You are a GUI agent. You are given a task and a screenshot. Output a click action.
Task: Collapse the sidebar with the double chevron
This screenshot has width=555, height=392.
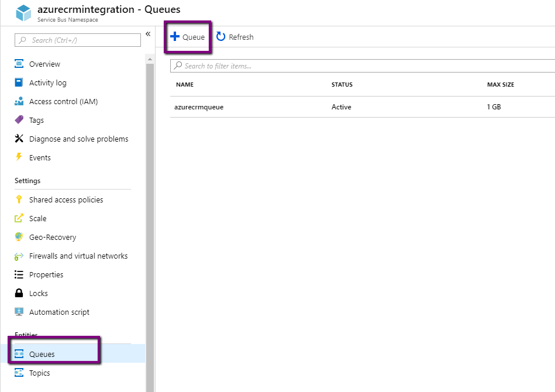coord(148,34)
